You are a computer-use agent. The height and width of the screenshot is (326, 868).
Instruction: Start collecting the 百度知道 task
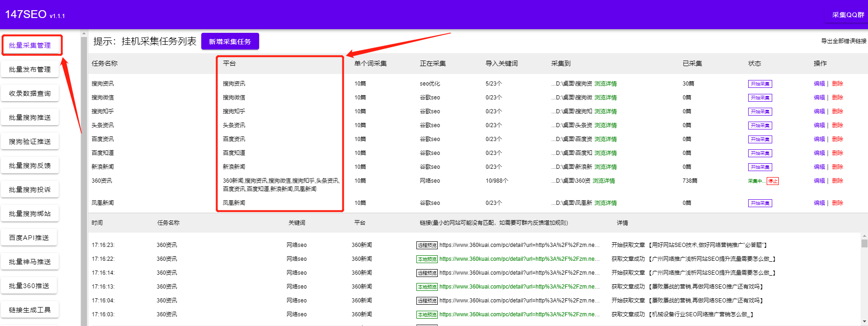(x=760, y=154)
